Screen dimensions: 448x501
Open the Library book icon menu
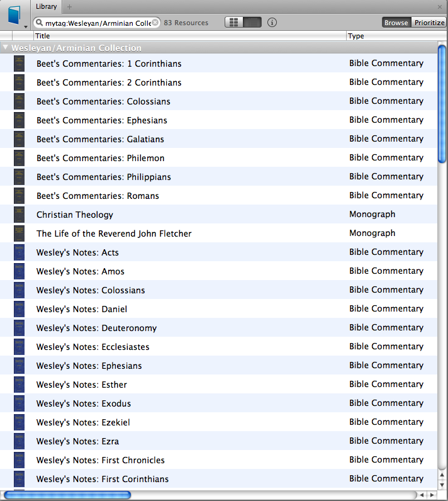coord(15,15)
